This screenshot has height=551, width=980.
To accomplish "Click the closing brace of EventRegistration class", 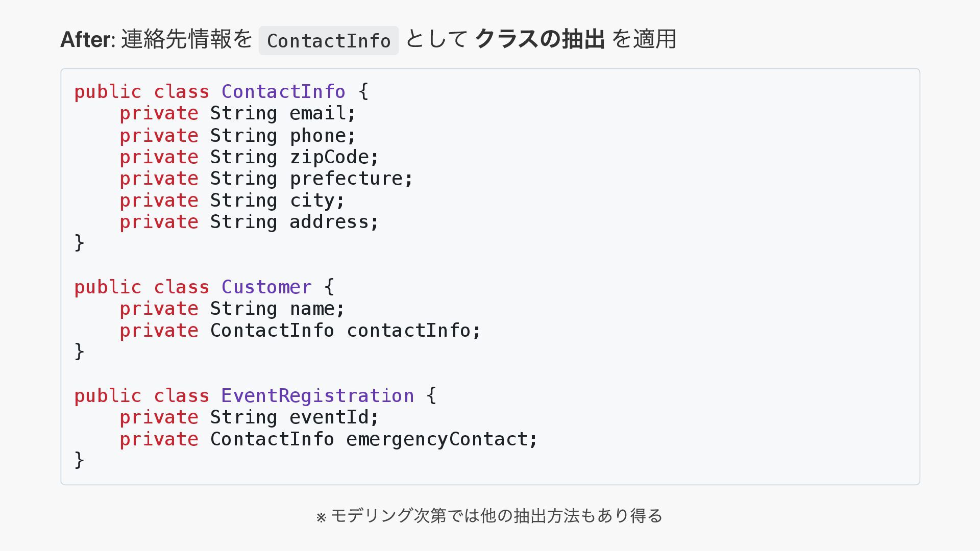I will (x=80, y=460).
